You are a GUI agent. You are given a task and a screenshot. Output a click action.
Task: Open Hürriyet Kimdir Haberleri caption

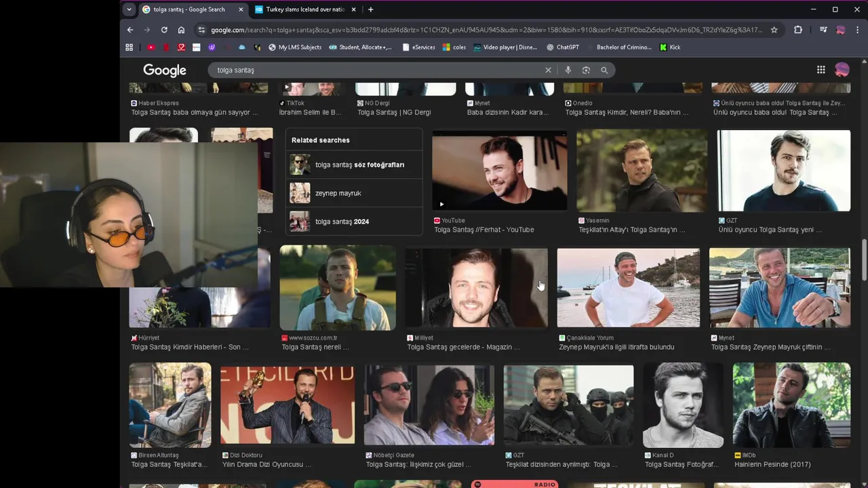(x=190, y=347)
